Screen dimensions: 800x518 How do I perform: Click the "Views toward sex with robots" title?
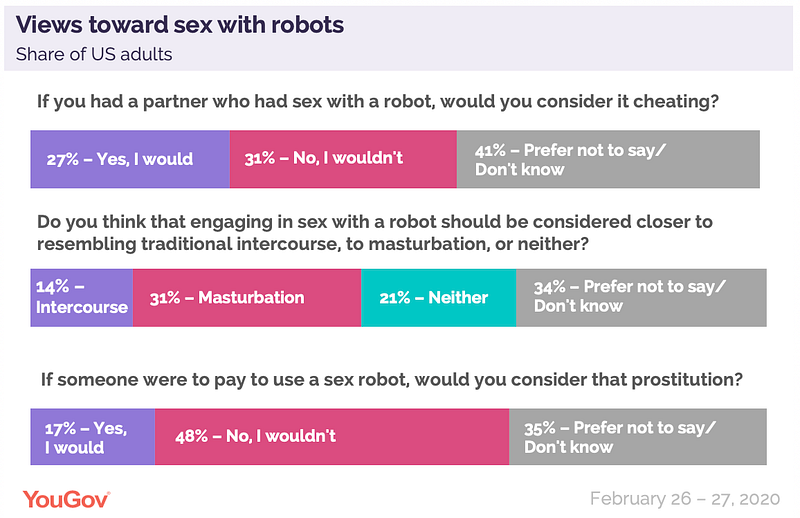pos(181,26)
